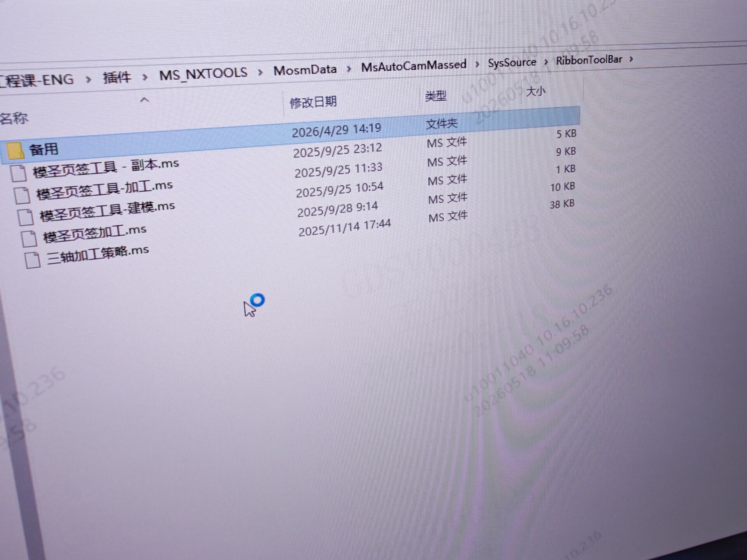The height and width of the screenshot is (560, 747).
Task: Select file icon of 模圣页签工具-建模.ms
Action: pos(26,217)
